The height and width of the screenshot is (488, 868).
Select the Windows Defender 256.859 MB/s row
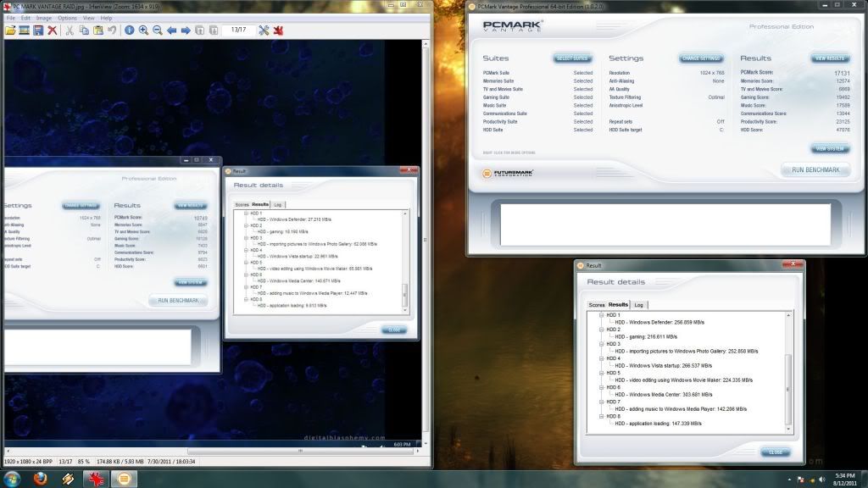659,322
